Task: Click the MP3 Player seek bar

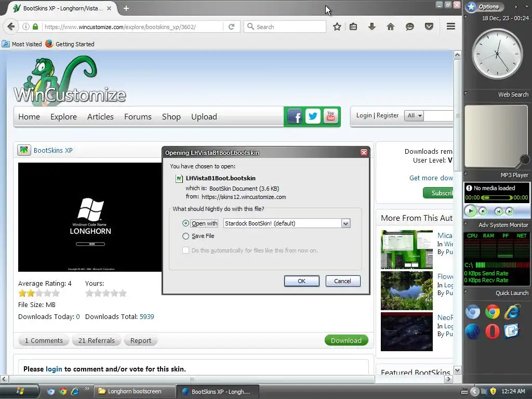Action: tap(497, 197)
